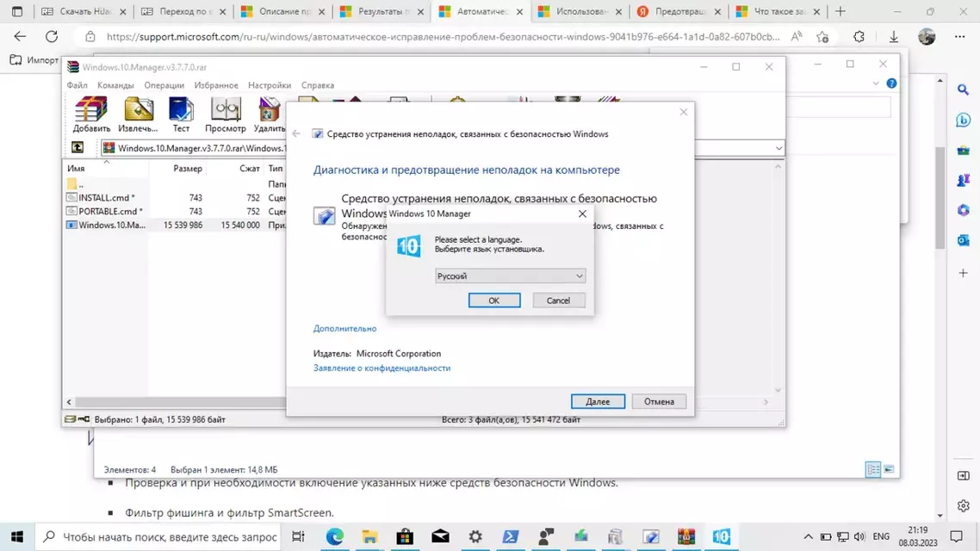This screenshot has width=980, height=551.
Task: Switch to the Предотвращ Yandex tab
Action: coord(678,11)
